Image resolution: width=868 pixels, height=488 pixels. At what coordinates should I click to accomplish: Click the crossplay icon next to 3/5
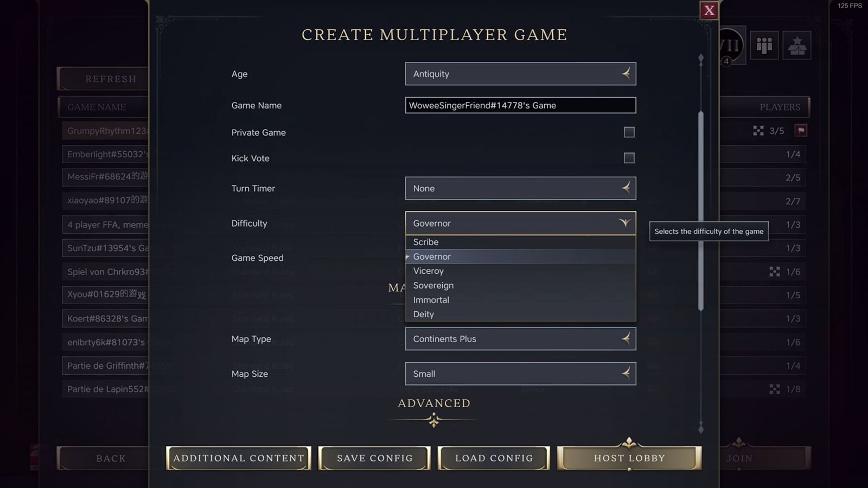(x=758, y=131)
